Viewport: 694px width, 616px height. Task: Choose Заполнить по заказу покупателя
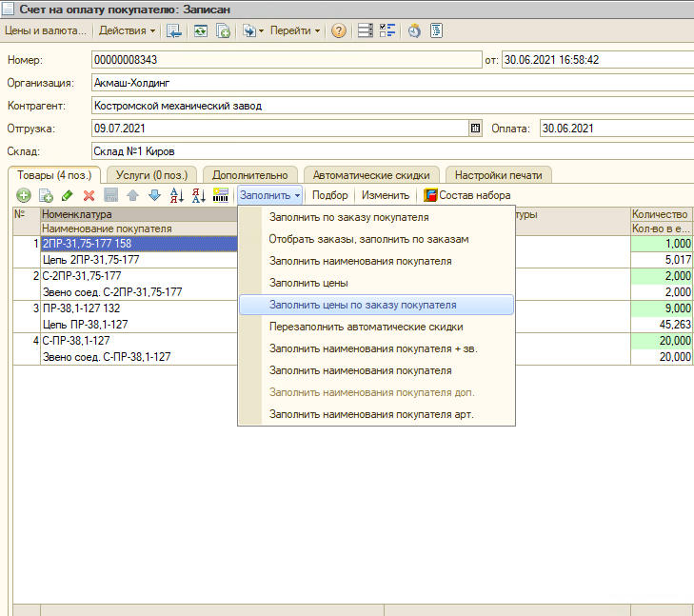click(x=376, y=217)
